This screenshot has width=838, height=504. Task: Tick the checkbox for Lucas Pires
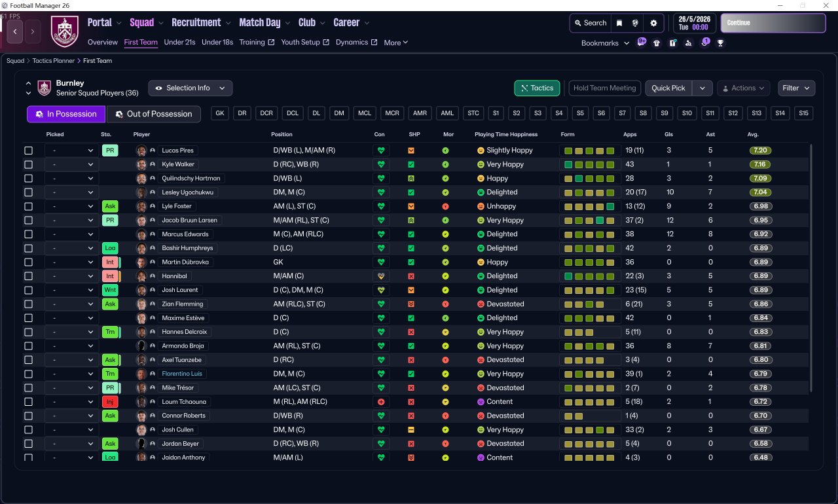tap(28, 151)
